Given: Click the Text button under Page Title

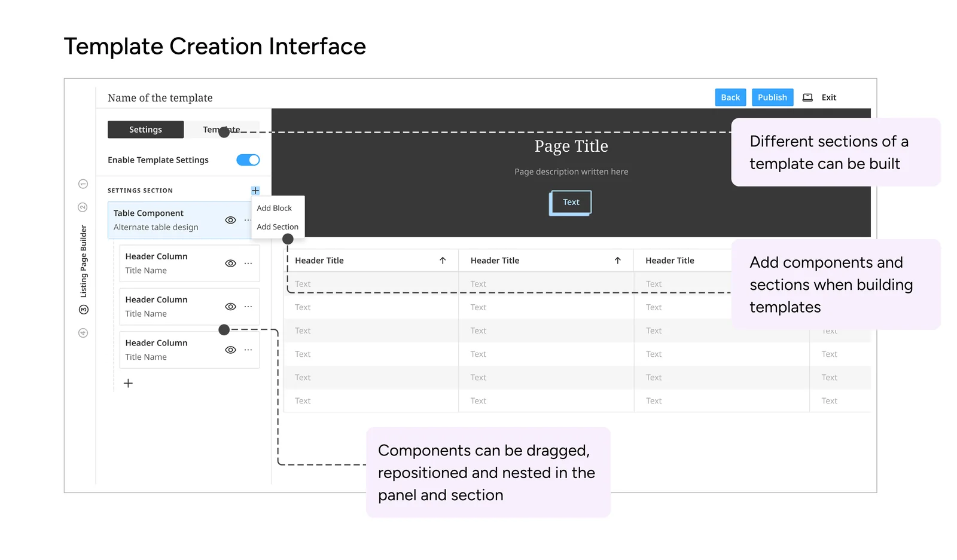Looking at the screenshot, I should coord(571,203).
